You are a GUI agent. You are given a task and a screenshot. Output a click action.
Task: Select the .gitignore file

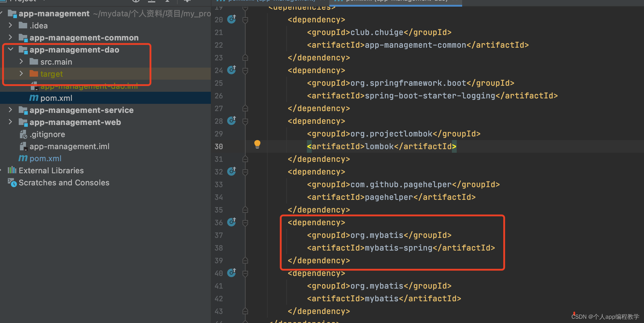(105, 134)
